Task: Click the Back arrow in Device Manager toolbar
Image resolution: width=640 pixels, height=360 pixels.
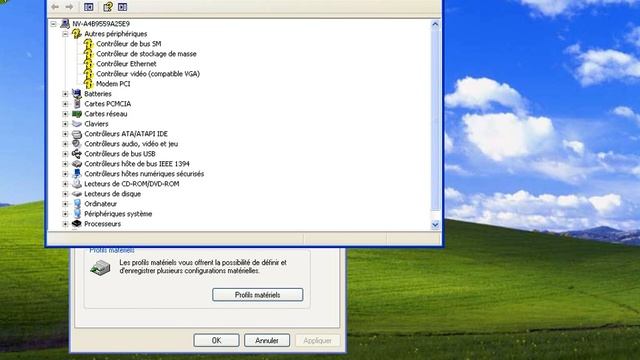Action: 55,7
